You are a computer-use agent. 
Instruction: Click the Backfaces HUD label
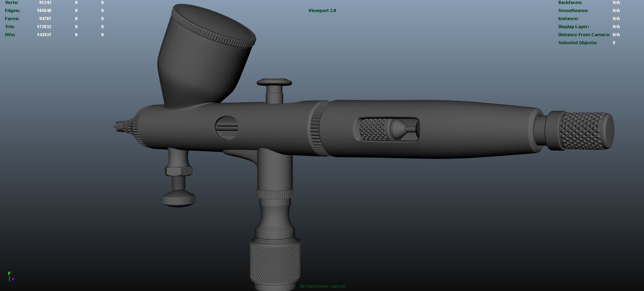pyautogui.click(x=570, y=3)
